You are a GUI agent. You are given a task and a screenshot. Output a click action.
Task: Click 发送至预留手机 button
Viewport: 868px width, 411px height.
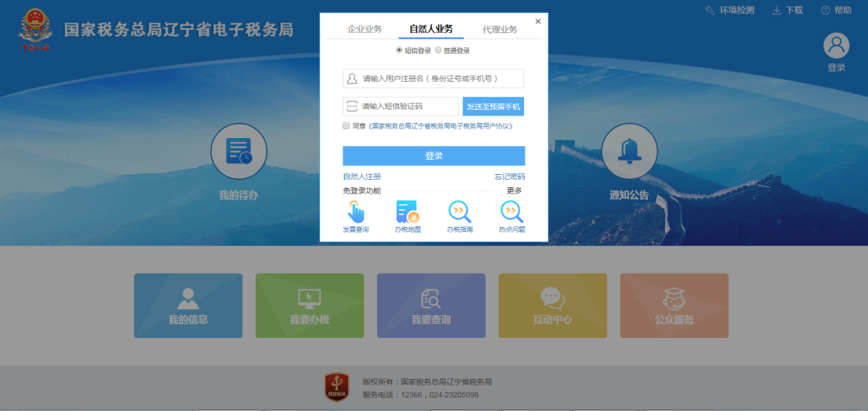(x=493, y=106)
